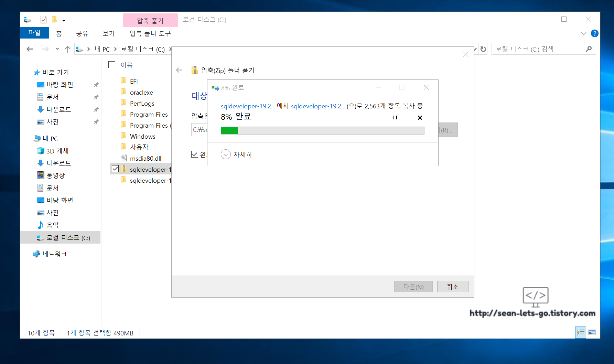Toggle the show extracted files checkbox
Viewport: 614px width, 364px height.
(x=195, y=154)
